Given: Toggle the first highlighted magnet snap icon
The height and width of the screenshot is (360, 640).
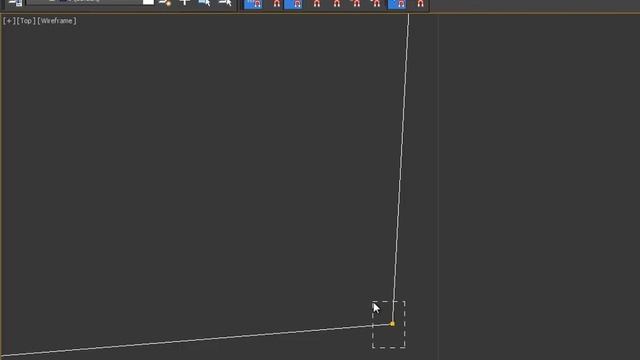Looking at the screenshot, I should [x=253, y=4].
